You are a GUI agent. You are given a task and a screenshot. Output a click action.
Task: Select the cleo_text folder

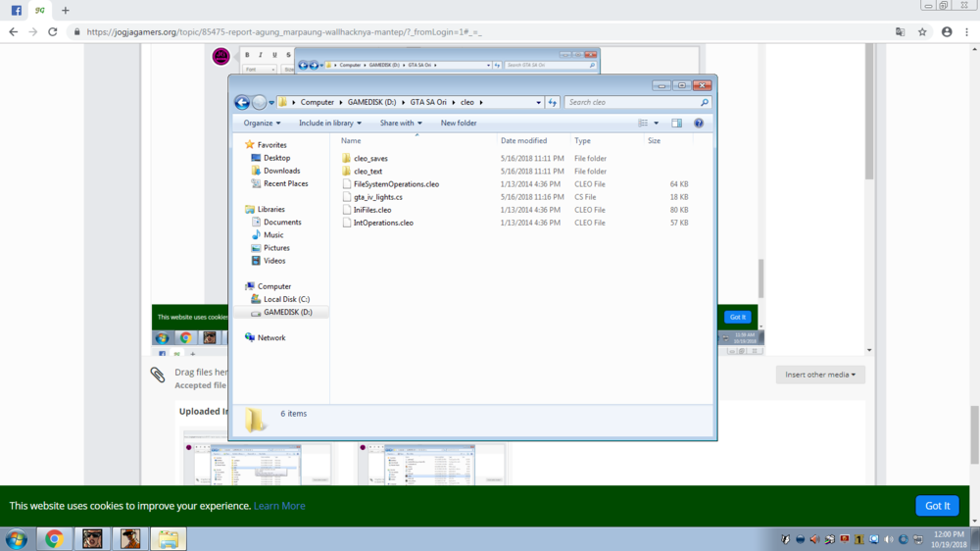[368, 172]
